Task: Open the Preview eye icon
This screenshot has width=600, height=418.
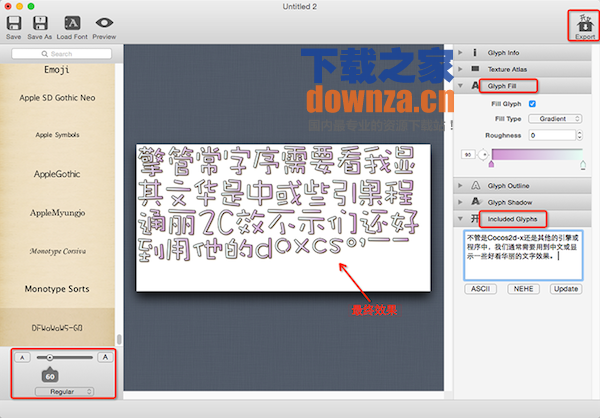Action: [x=104, y=23]
